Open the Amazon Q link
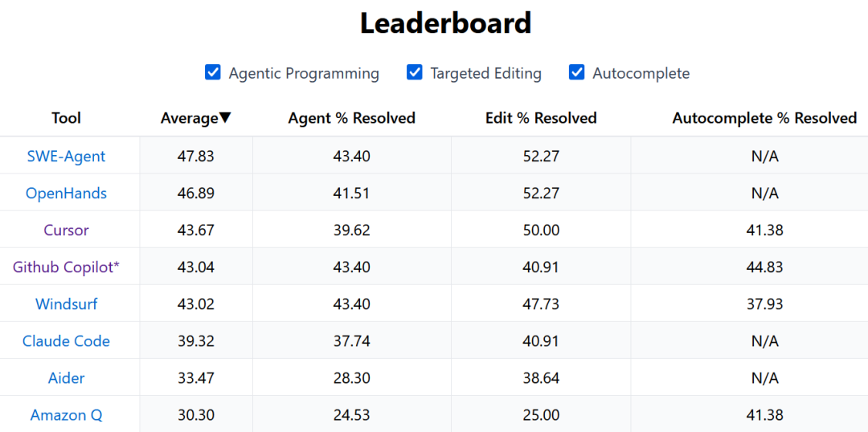The height and width of the screenshot is (432, 868). click(66, 415)
